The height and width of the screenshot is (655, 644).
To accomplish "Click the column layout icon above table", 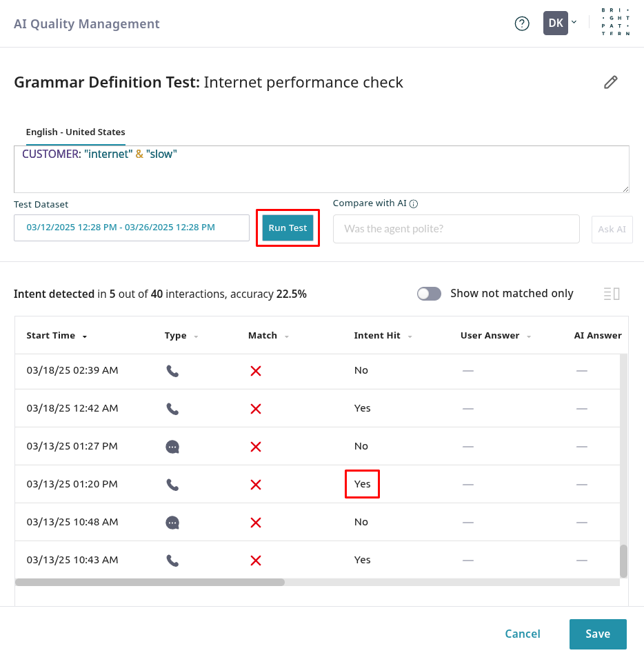I will (611, 294).
